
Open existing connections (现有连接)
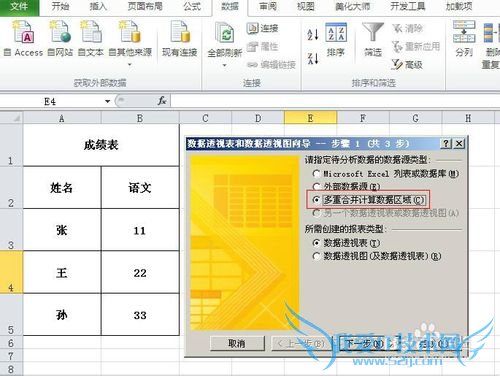click(x=180, y=38)
